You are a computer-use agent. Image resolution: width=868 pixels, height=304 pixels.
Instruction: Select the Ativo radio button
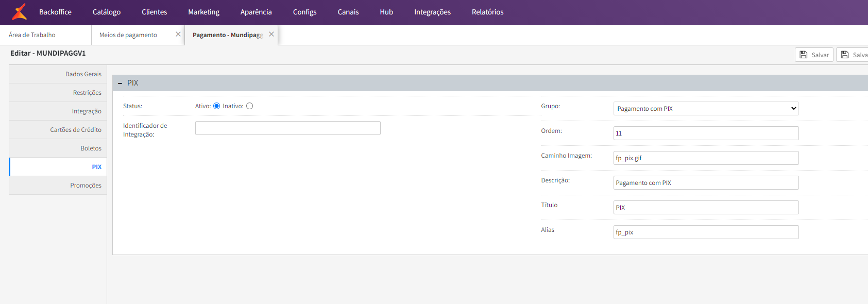[216, 106]
